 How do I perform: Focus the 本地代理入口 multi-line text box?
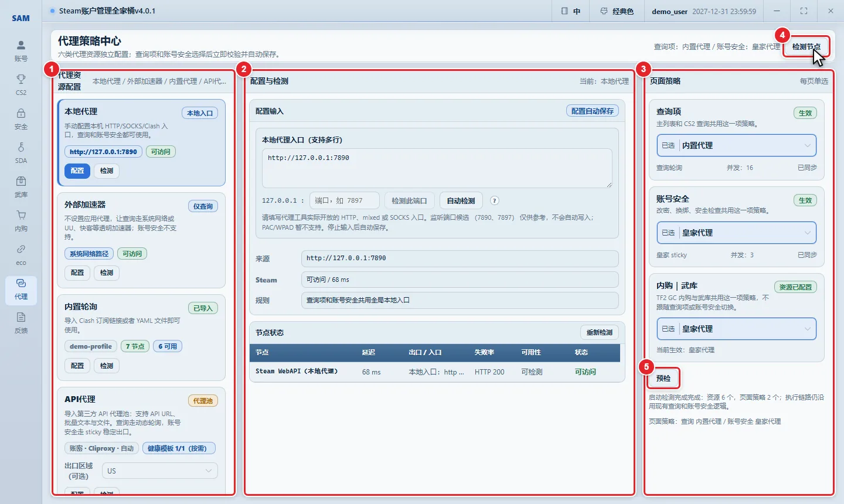437,168
